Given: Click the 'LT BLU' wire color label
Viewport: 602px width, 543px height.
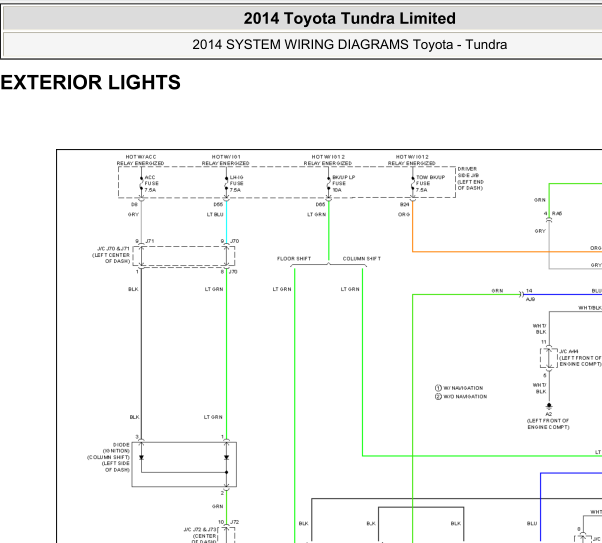Looking at the screenshot, I should (215, 214).
